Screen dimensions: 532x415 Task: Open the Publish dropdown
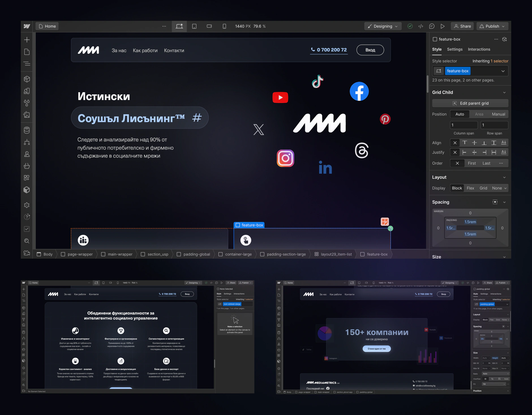click(492, 26)
